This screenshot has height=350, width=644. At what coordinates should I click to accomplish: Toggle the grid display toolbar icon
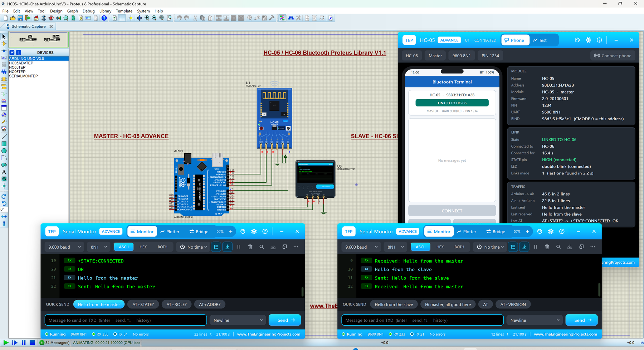pyautogui.click(x=122, y=18)
